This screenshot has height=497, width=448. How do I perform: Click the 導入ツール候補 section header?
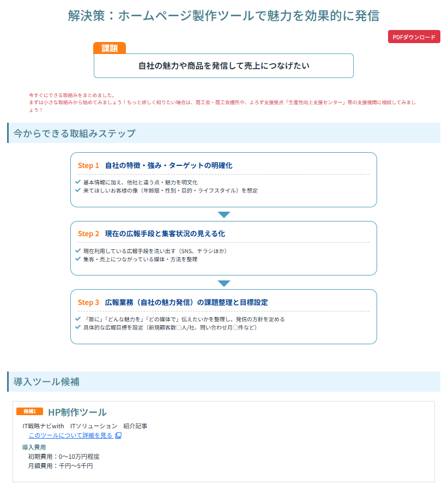(x=47, y=381)
